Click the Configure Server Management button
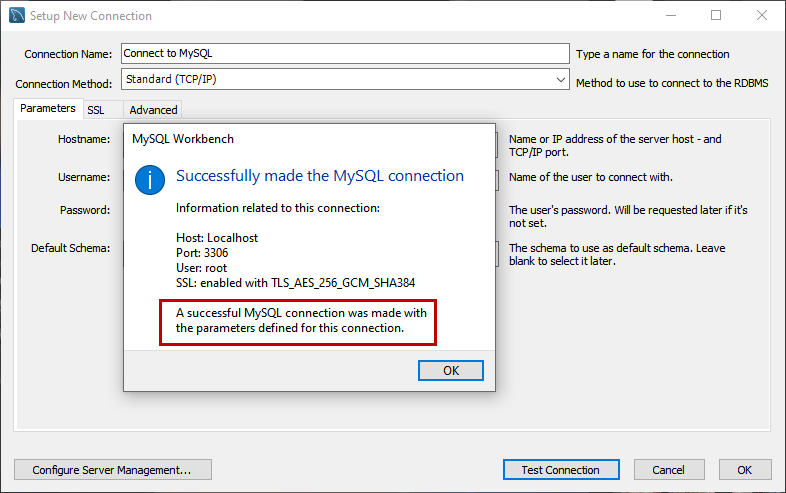 pos(112,469)
